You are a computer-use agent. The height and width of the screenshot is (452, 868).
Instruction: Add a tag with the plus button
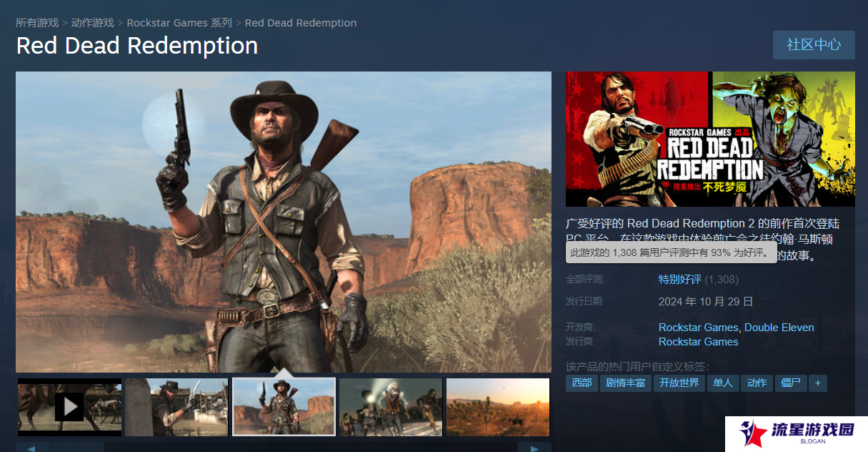pyautogui.click(x=818, y=383)
